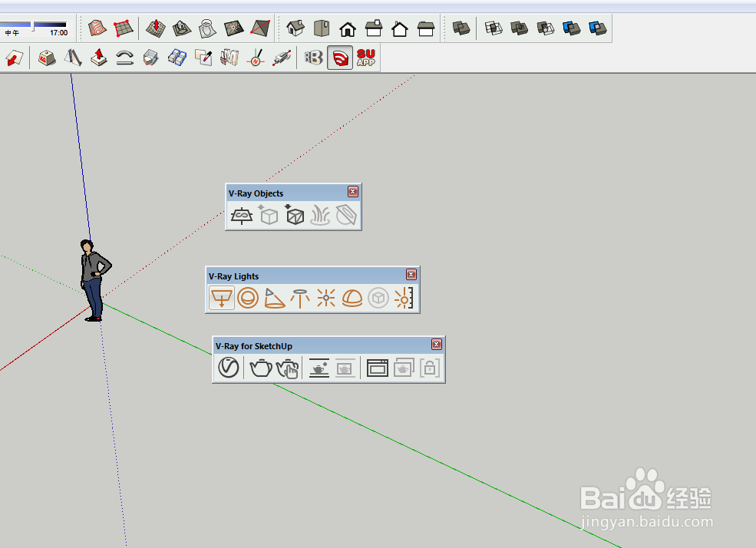The height and width of the screenshot is (548, 756).
Task: Create a V-Ray Omni Light
Action: (326, 299)
